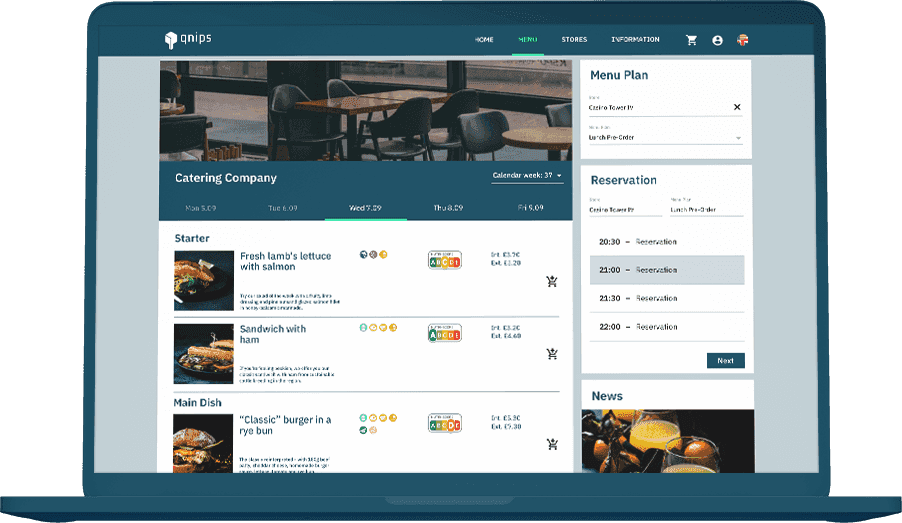
Task: Click the Nutri-Score label for Sandwich with ham
Action: (x=444, y=333)
